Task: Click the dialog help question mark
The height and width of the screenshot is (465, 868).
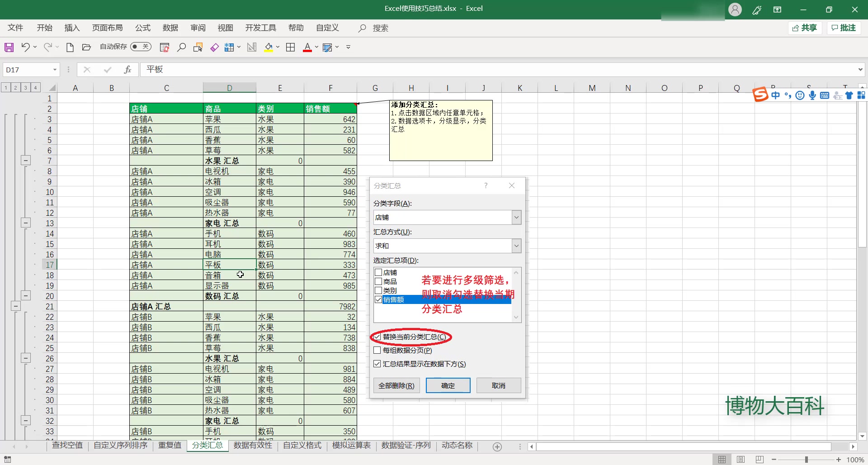Action: 486,185
